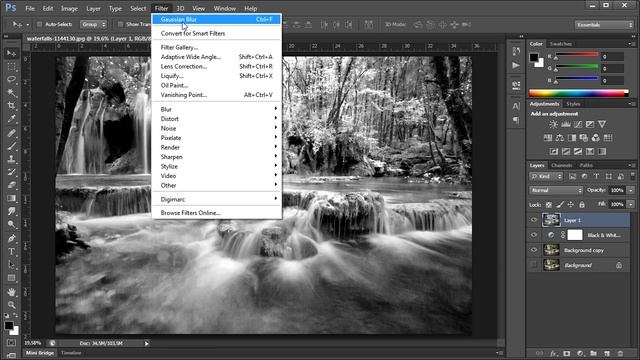Choose Convert for Smart Filters
Viewport: 640px width, 360px height.
point(217,33)
